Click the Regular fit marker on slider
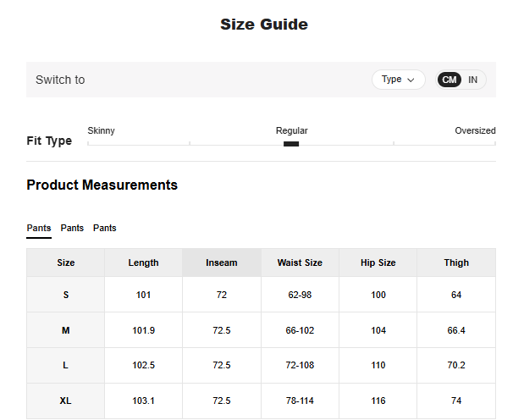 click(x=291, y=144)
